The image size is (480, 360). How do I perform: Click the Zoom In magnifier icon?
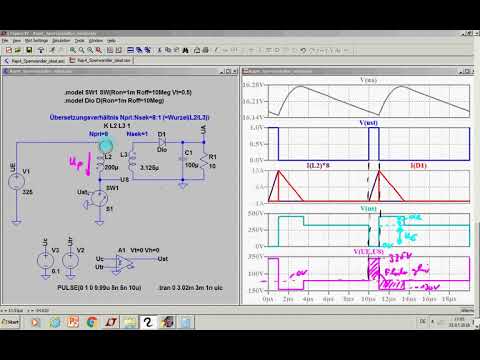(73, 50)
